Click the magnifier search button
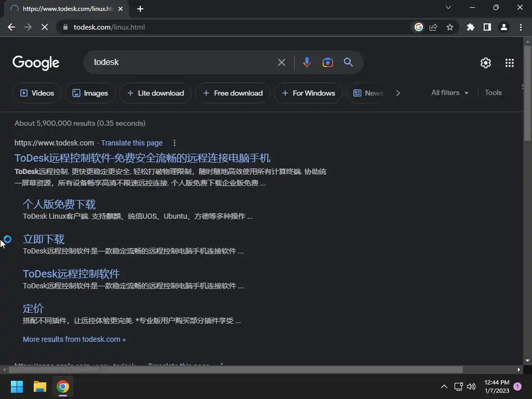532x399 pixels. (349, 62)
